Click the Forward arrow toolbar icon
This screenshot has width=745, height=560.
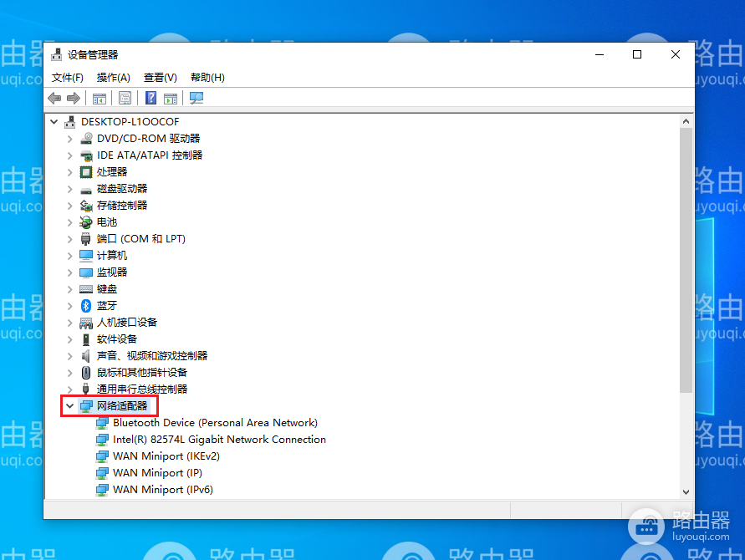point(74,99)
